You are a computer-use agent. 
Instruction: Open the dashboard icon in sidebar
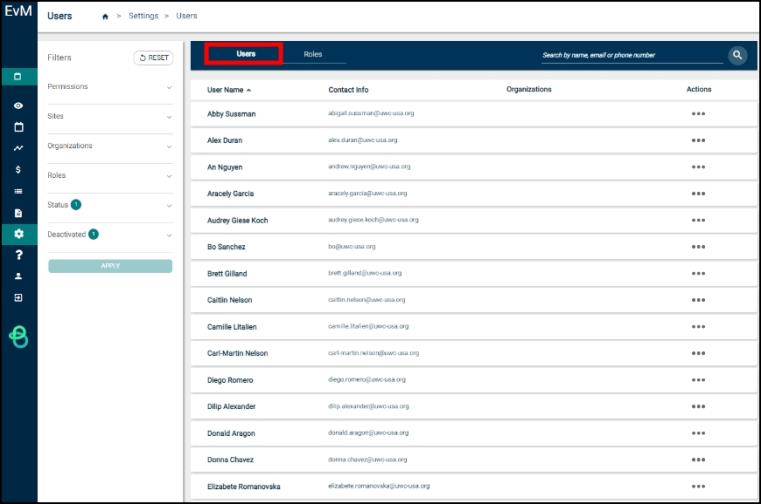click(x=18, y=76)
